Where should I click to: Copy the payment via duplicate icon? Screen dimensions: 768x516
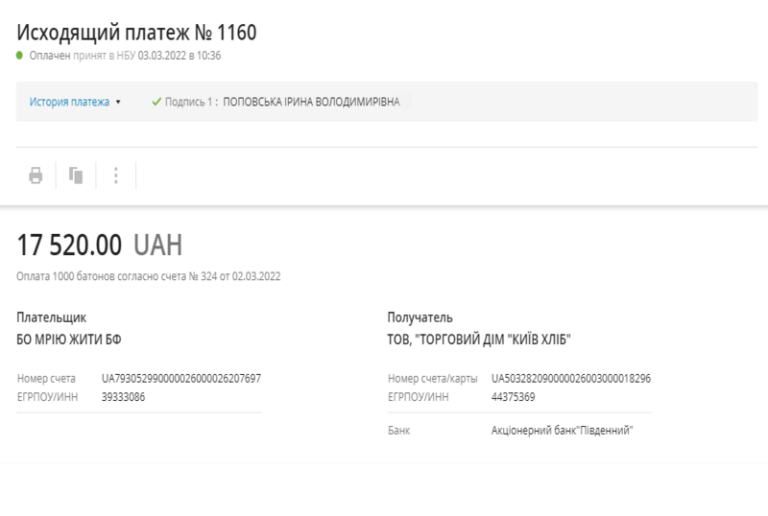point(75,175)
